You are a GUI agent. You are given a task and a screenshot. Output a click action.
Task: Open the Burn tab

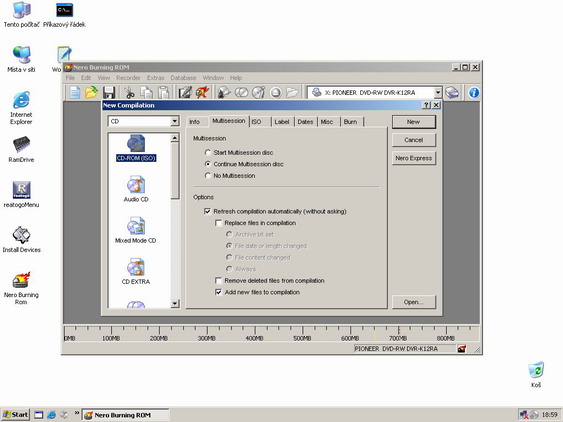pyautogui.click(x=351, y=122)
